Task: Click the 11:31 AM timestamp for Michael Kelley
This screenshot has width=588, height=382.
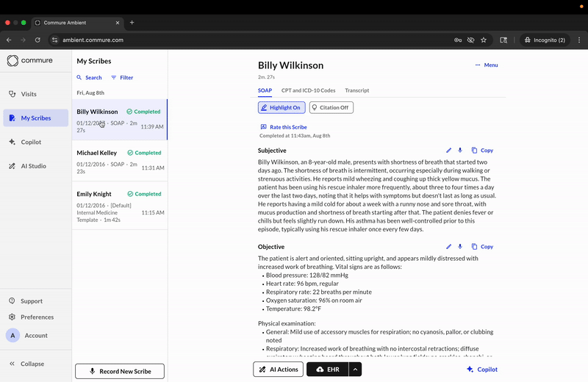Action: tap(153, 168)
